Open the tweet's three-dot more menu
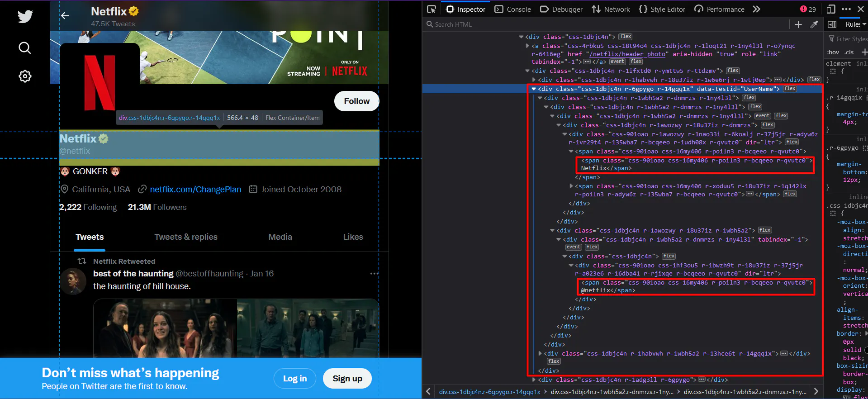Screen dimensions: 868x399 pos(374,274)
